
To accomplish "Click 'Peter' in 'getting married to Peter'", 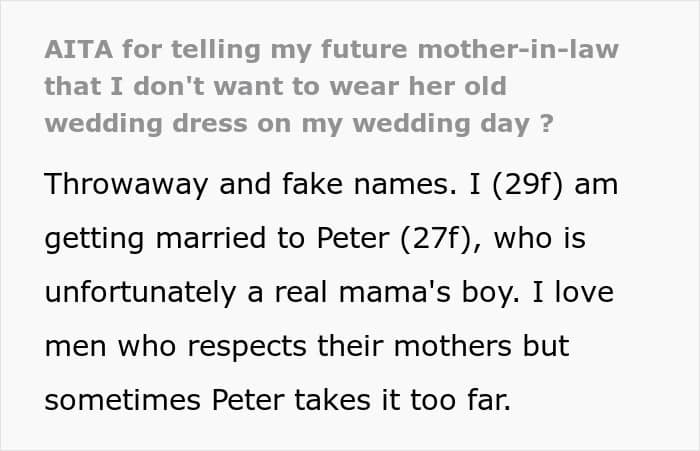I will tap(353, 238).
